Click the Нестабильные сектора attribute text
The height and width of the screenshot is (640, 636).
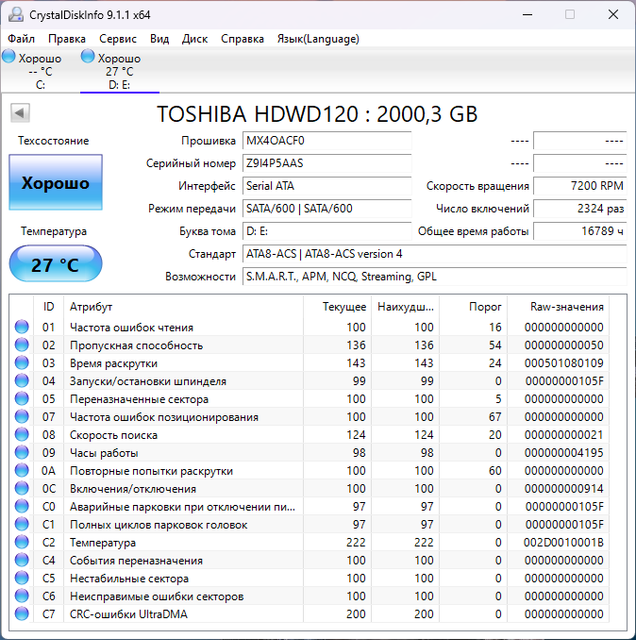coord(129,579)
